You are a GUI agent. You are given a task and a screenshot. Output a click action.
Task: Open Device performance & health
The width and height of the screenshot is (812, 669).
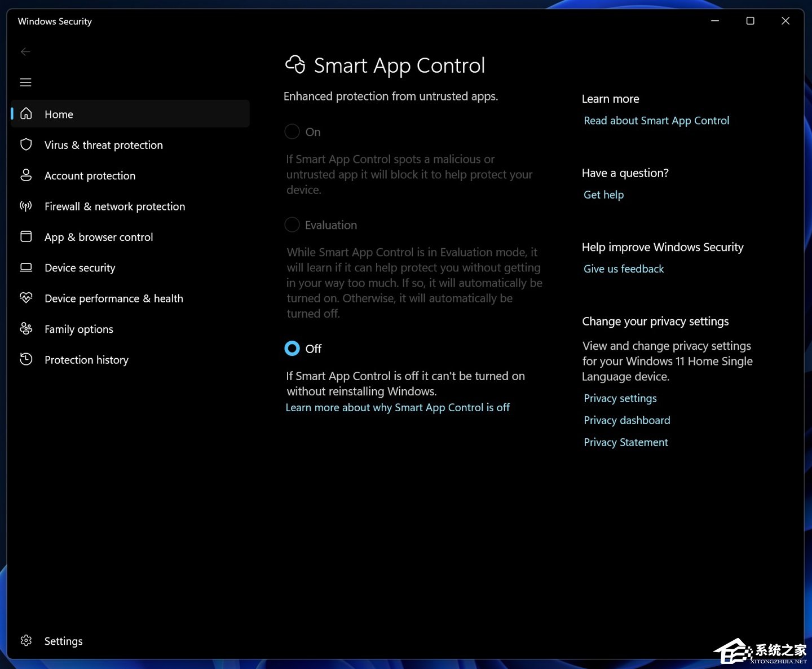point(130,298)
